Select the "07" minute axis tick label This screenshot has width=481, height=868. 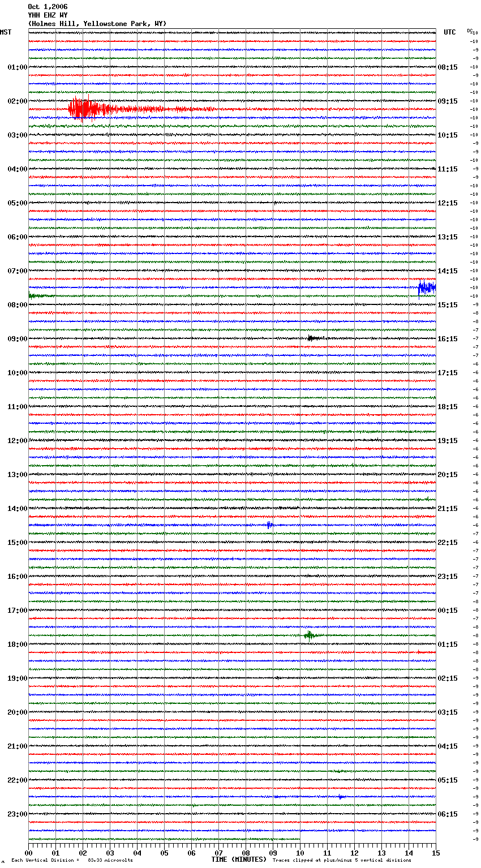coord(218,853)
